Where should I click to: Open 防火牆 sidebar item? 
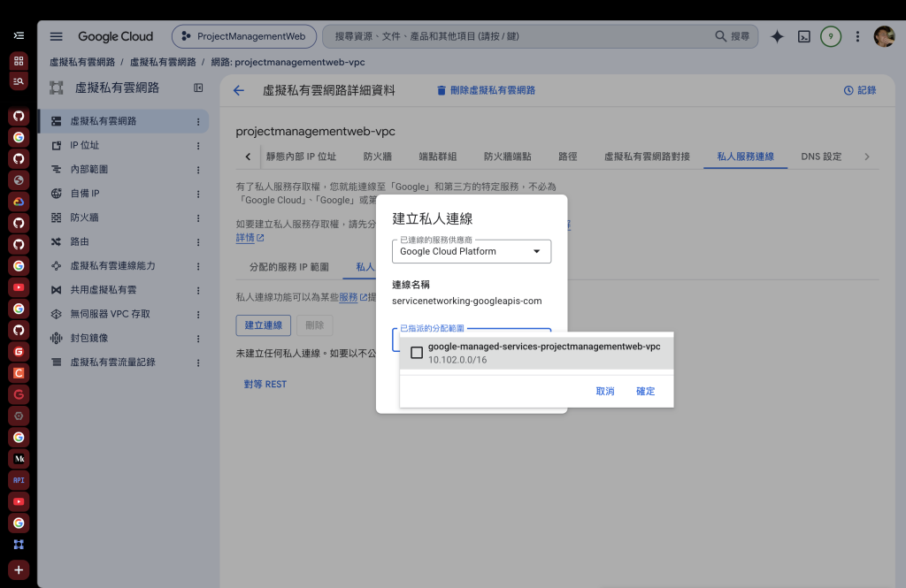[124, 218]
